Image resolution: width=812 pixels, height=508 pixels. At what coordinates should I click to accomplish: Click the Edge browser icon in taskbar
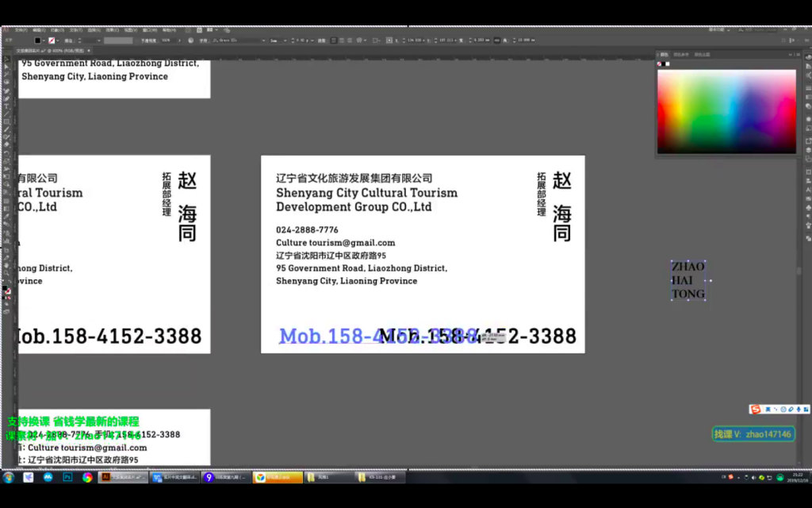28,478
